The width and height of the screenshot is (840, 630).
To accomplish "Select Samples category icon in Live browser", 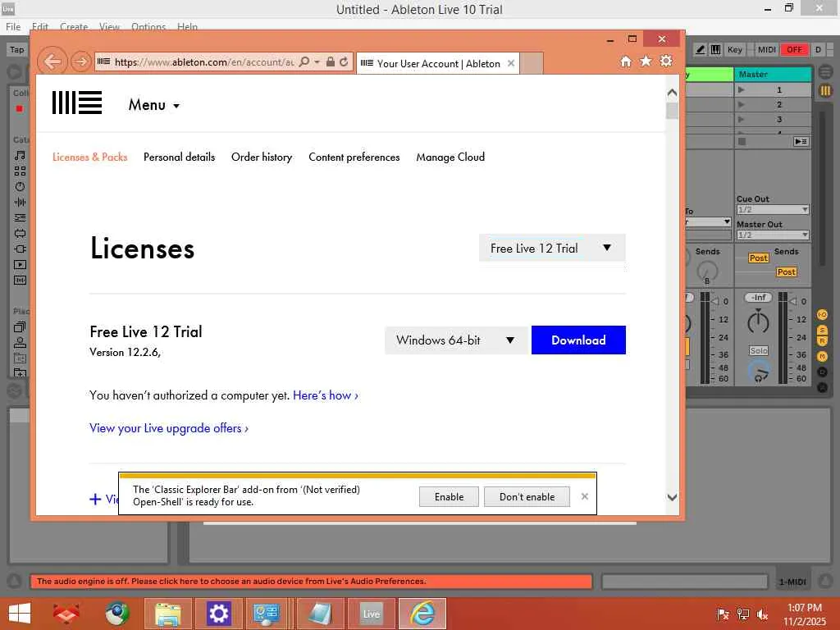I will [20, 280].
